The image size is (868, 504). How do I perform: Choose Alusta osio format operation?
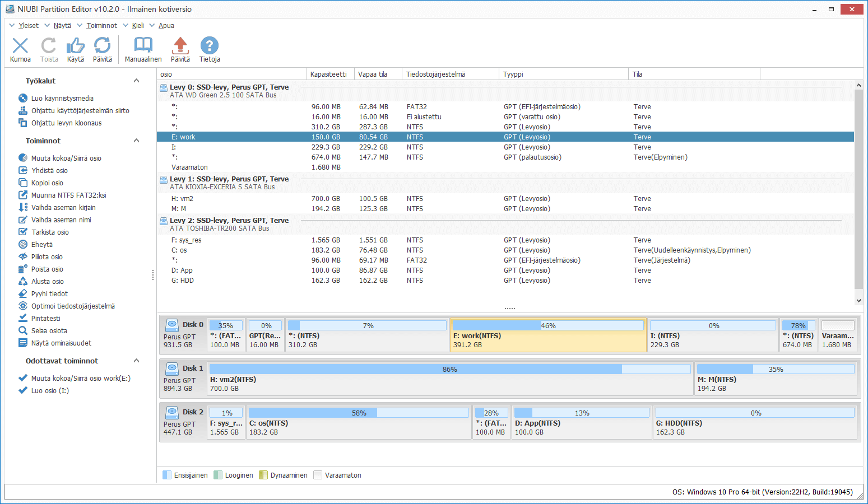[x=47, y=282]
